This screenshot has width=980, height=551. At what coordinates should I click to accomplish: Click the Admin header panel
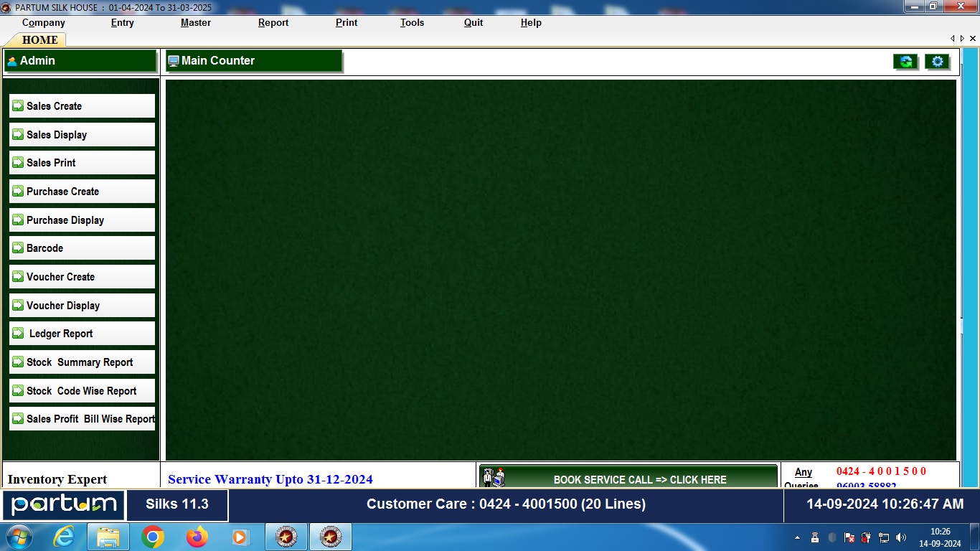(80, 61)
